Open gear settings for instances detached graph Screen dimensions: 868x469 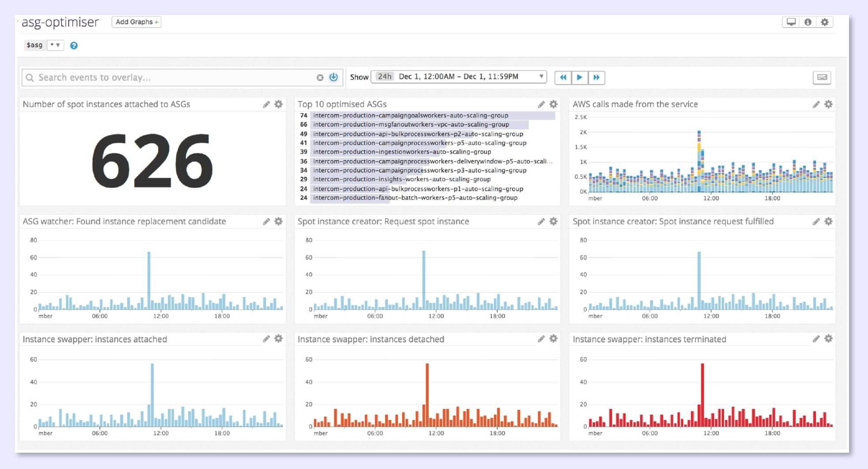[x=554, y=338]
